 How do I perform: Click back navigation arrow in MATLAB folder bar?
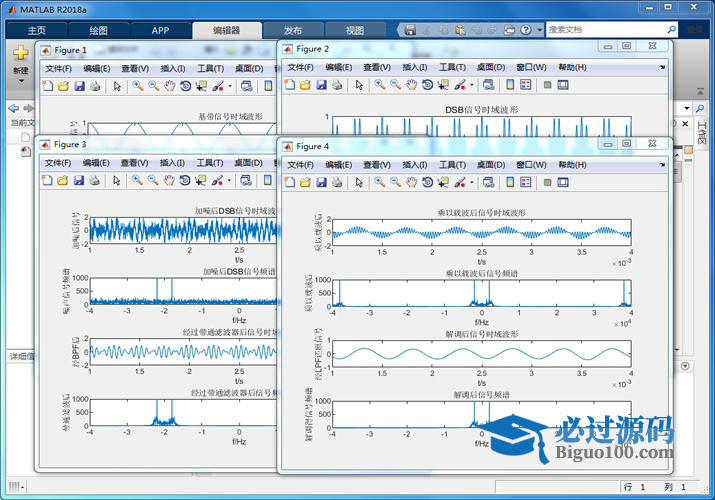pos(14,108)
